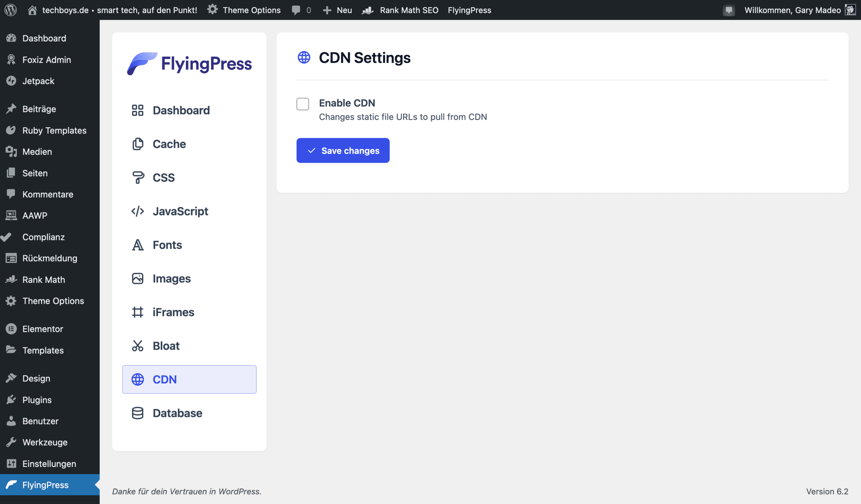Switch to the Cache settings tab
Image resolution: width=861 pixels, height=504 pixels.
pos(189,144)
